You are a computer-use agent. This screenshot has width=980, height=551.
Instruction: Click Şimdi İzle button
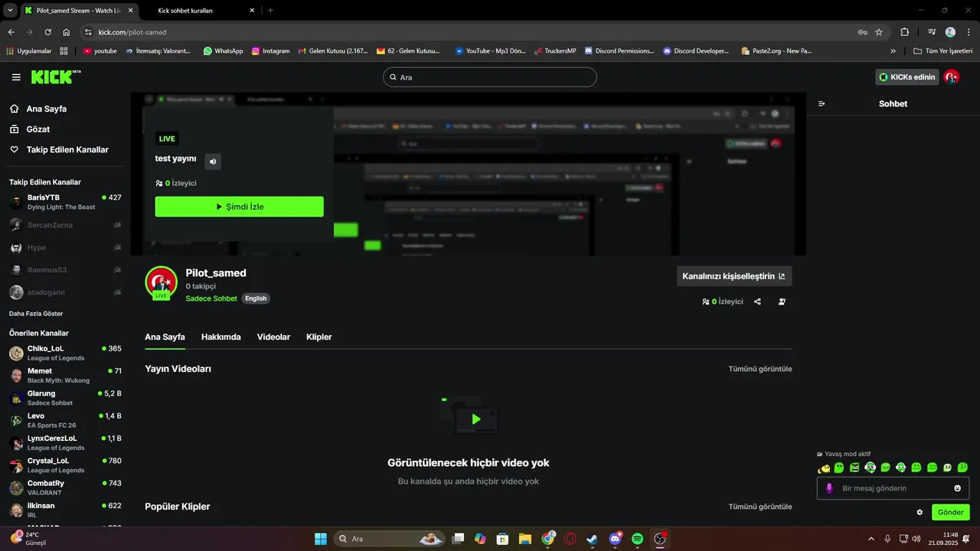point(239,207)
